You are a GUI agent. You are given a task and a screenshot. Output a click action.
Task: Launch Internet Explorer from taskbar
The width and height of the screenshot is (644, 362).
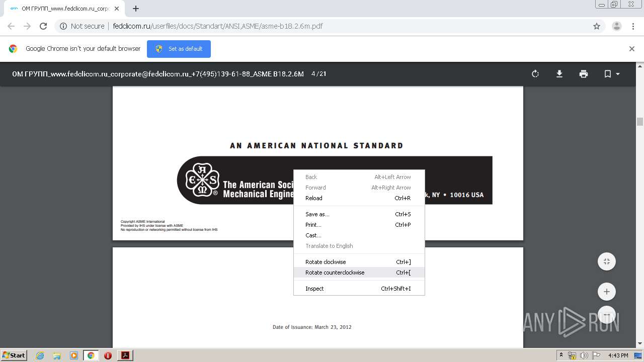(40, 355)
